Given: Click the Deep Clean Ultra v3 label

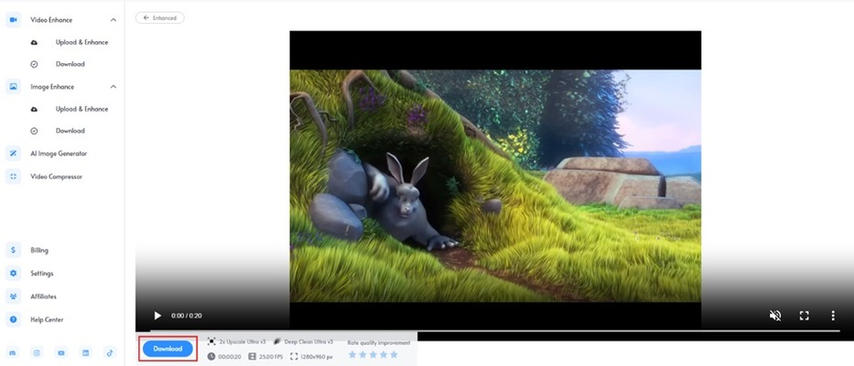Looking at the screenshot, I should (x=308, y=341).
